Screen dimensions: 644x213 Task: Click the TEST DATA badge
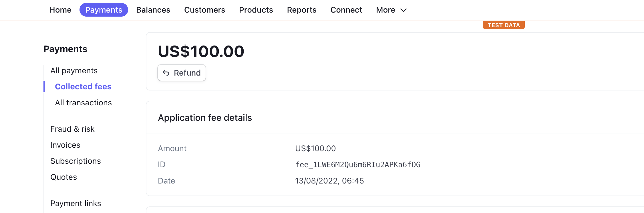pyautogui.click(x=504, y=25)
